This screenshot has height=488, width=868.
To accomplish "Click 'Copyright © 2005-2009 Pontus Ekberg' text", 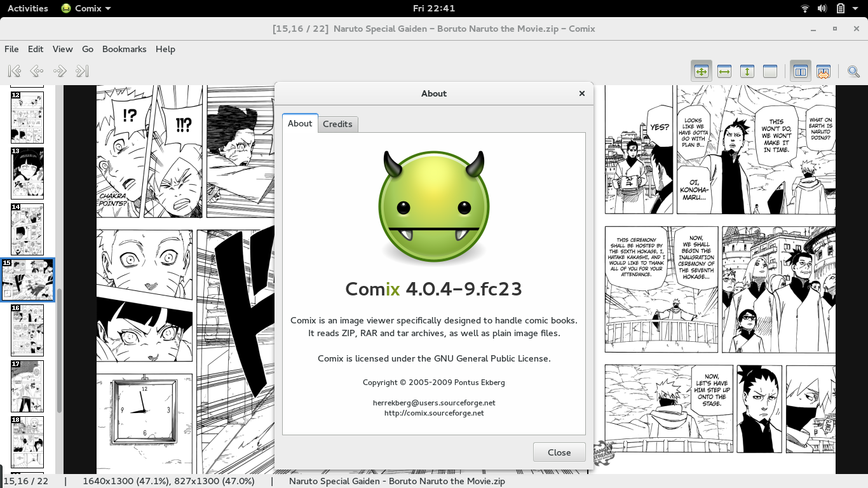I will point(434,383).
